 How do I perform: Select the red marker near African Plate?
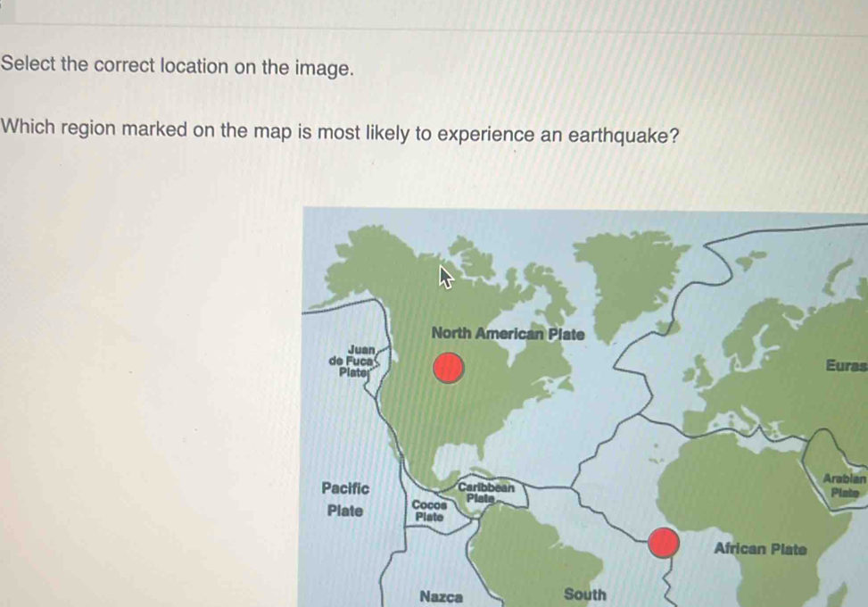663,541
